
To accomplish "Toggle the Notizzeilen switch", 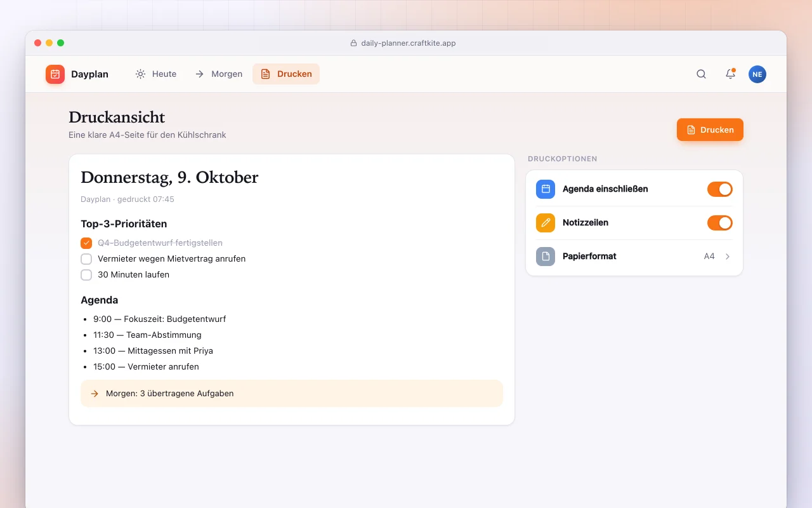I will [720, 223].
